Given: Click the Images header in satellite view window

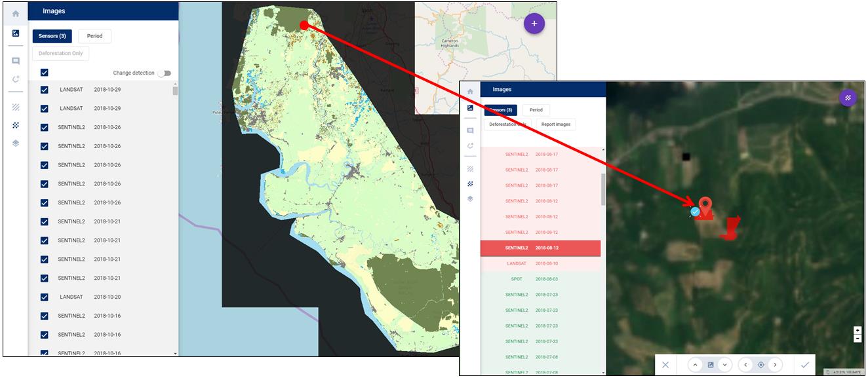Looking at the screenshot, I should click(502, 89).
